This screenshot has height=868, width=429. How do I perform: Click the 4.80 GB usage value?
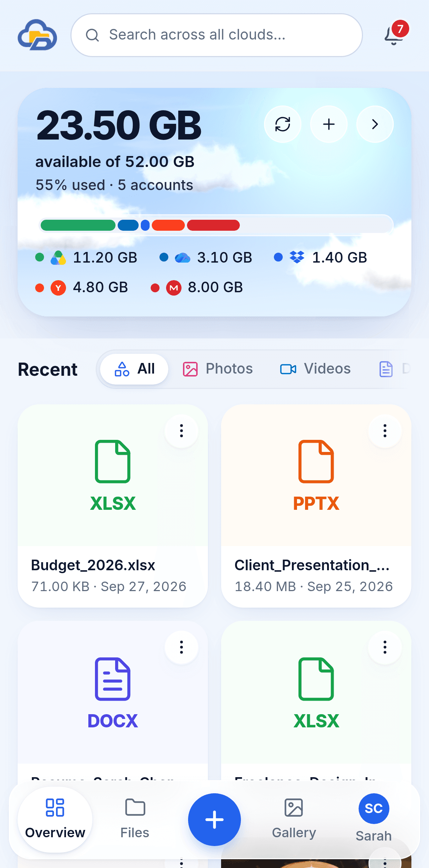click(100, 288)
